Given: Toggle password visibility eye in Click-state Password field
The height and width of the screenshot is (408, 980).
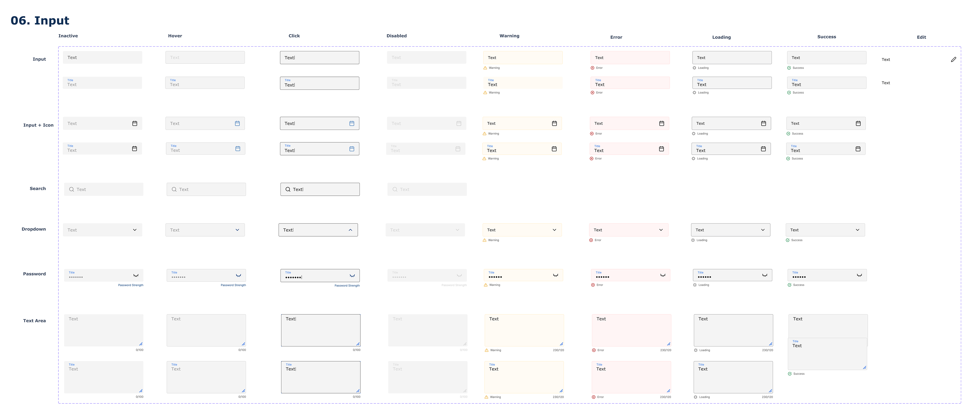Looking at the screenshot, I should point(352,276).
